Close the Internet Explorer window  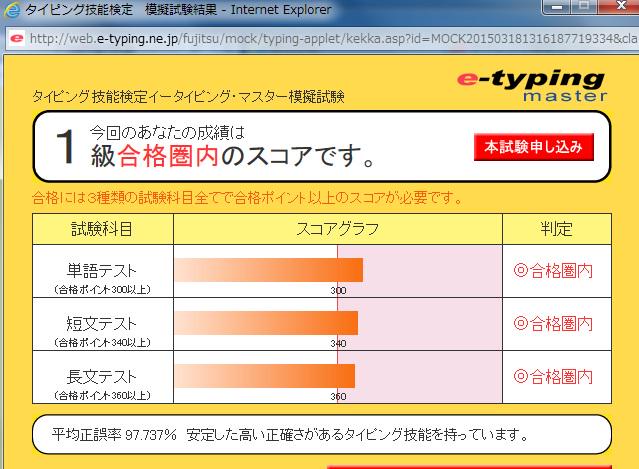point(620,7)
